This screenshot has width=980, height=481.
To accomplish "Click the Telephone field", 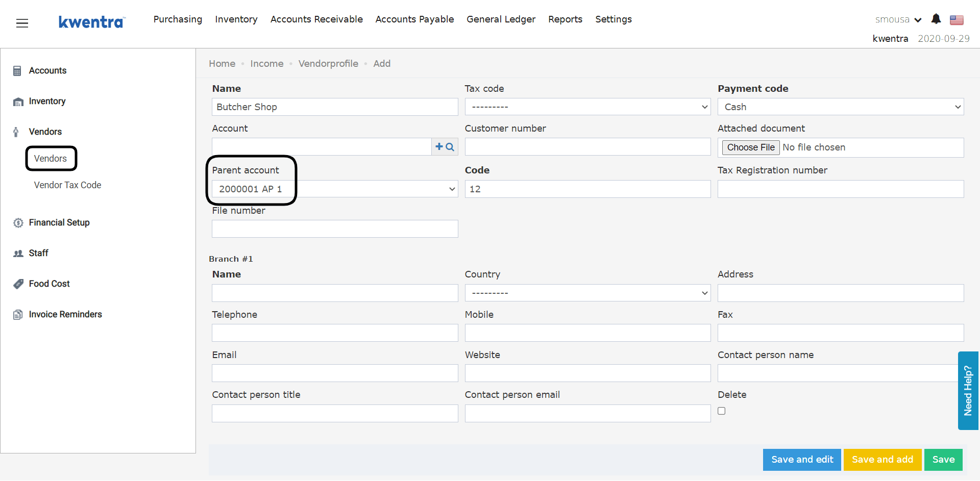I will [x=335, y=333].
